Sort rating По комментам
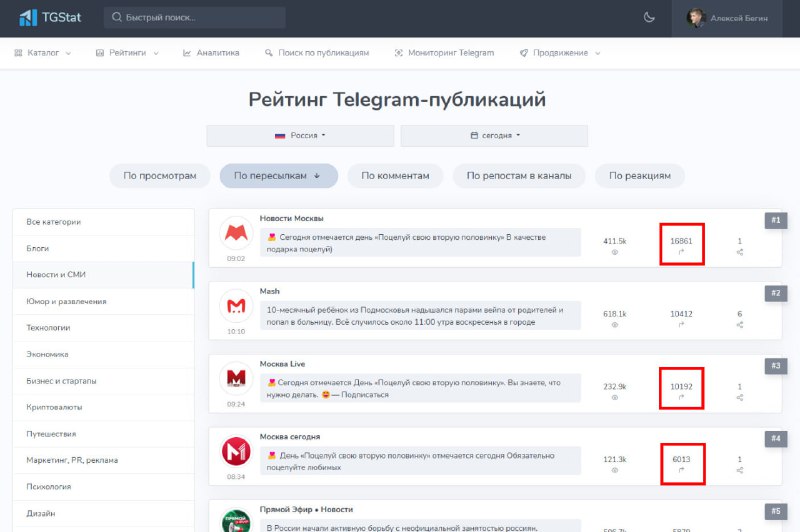The height and width of the screenshot is (532, 800). (395, 175)
